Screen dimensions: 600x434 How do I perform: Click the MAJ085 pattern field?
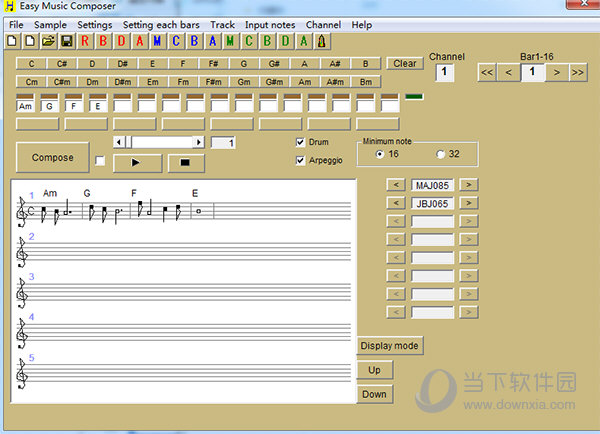click(432, 185)
